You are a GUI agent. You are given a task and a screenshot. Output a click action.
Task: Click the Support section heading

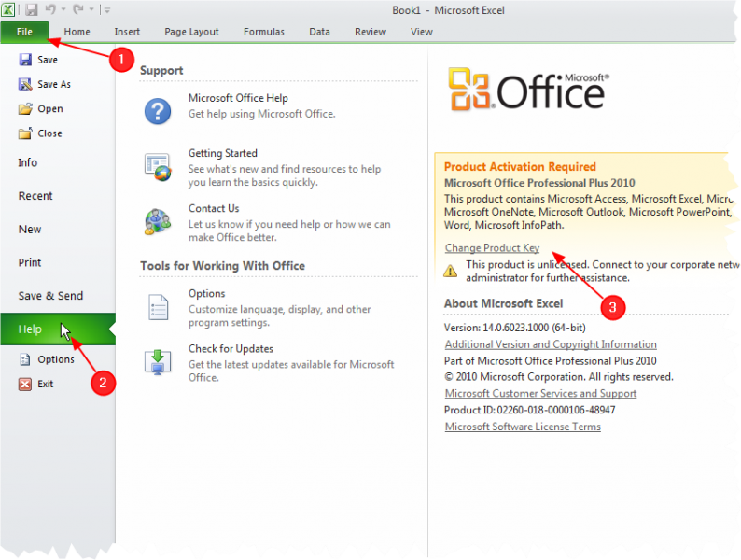[161, 70]
